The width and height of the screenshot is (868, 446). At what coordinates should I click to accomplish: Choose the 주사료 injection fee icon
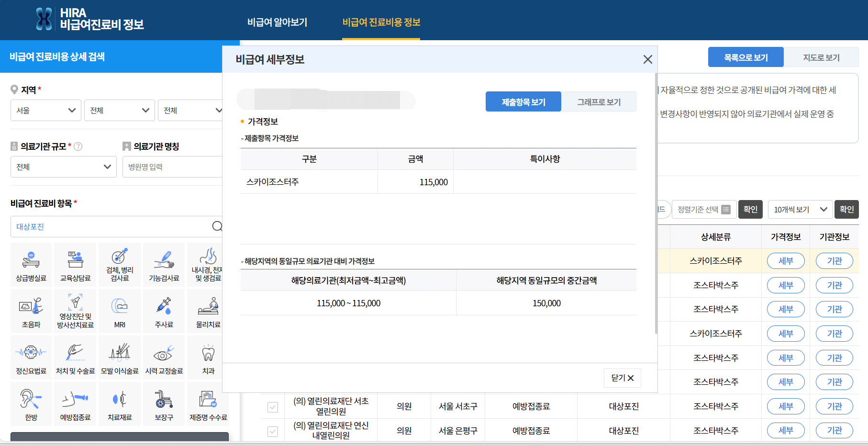[164, 311]
